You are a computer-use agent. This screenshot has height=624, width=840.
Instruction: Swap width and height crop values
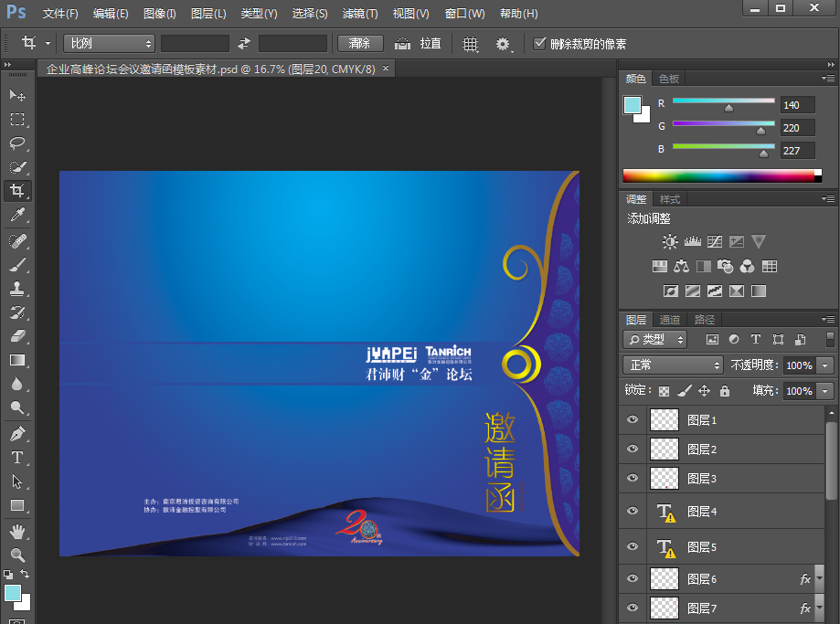click(x=244, y=43)
